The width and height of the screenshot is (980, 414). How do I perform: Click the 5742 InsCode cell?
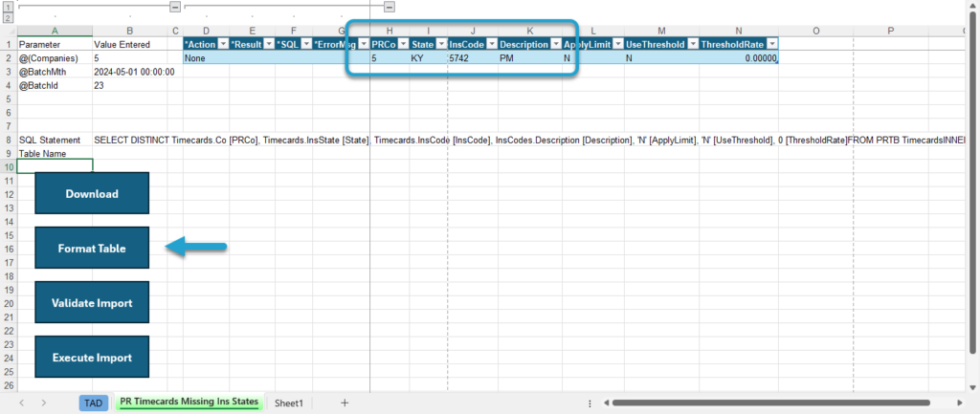pyautogui.click(x=473, y=58)
